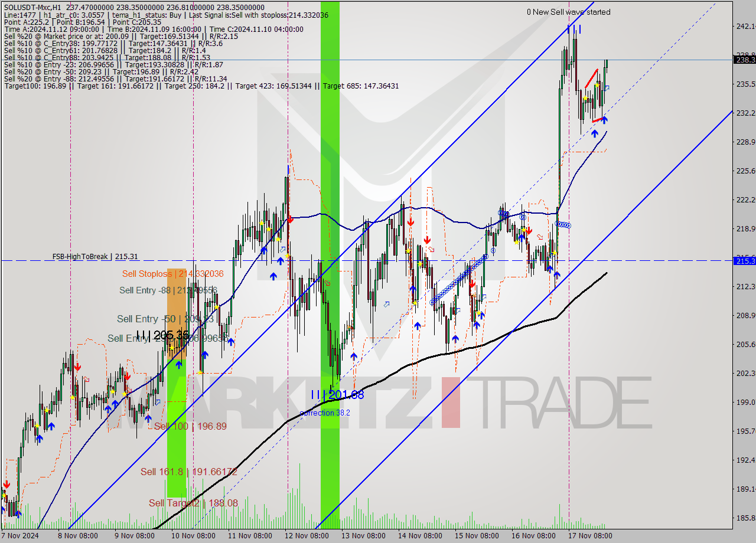Click the 'Point A:225.2 | Point B:196.54' line
Screen dimensions: 756x543
(82, 21)
